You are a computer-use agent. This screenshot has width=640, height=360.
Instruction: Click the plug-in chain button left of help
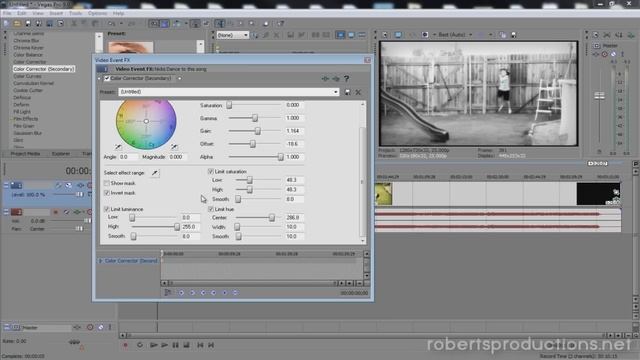coord(325,78)
